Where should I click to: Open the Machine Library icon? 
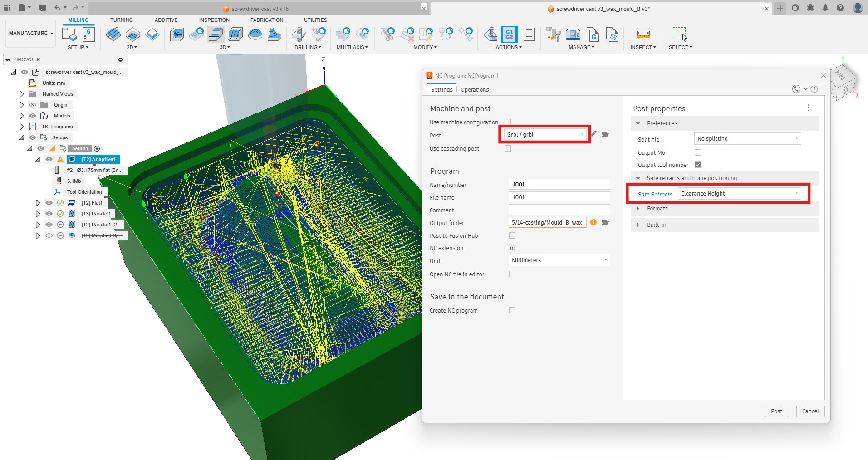pos(573,34)
